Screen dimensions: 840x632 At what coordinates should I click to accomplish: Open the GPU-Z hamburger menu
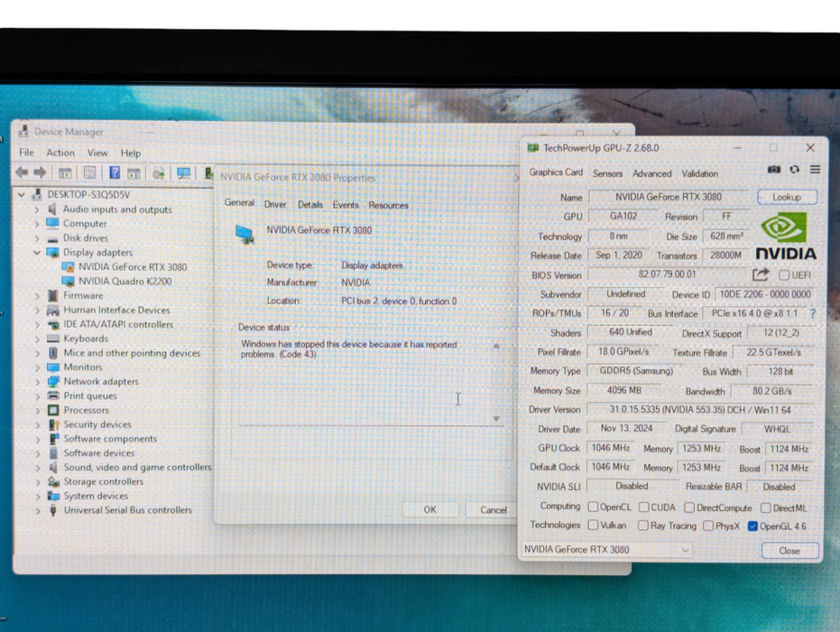click(x=815, y=170)
